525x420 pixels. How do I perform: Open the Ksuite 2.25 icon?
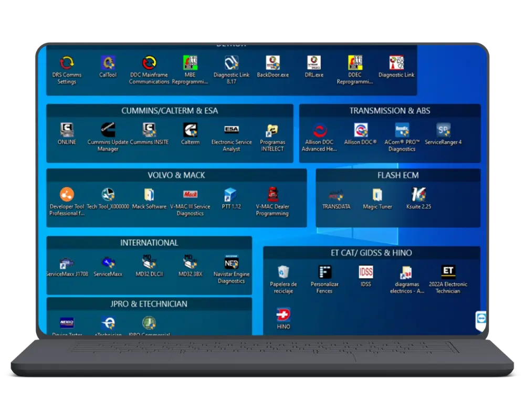pos(418,195)
